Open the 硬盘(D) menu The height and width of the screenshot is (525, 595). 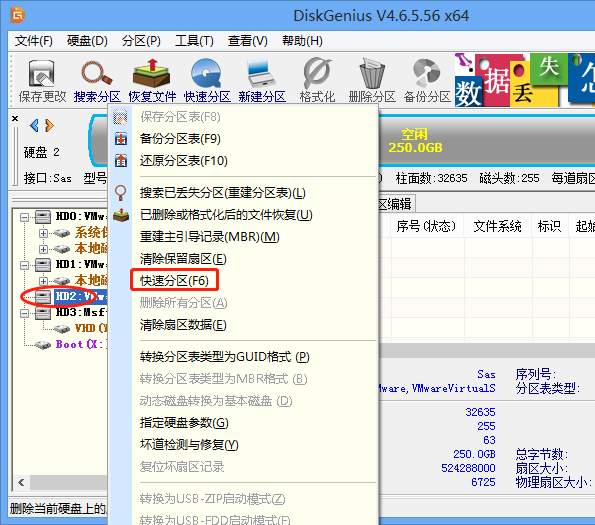(x=87, y=41)
